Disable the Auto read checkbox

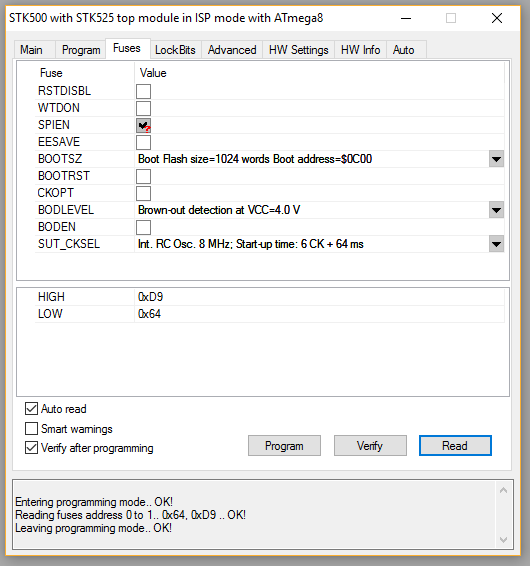[x=31, y=409]
